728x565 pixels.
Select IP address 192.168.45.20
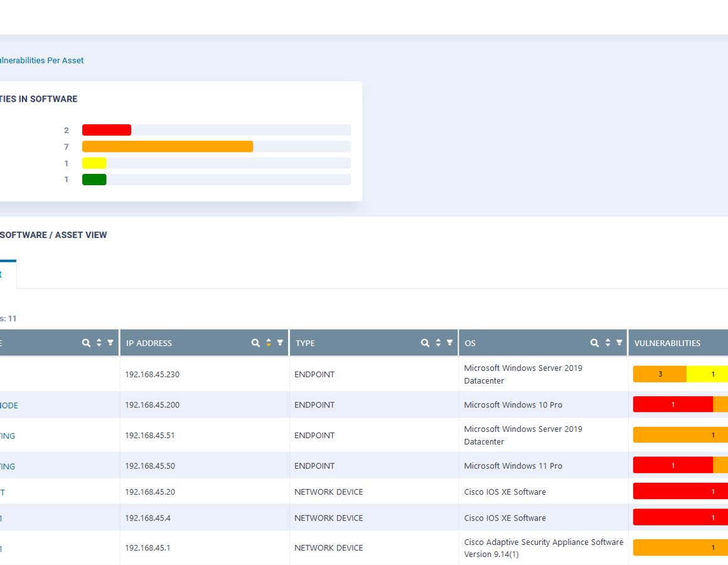[x=150, y=492]
